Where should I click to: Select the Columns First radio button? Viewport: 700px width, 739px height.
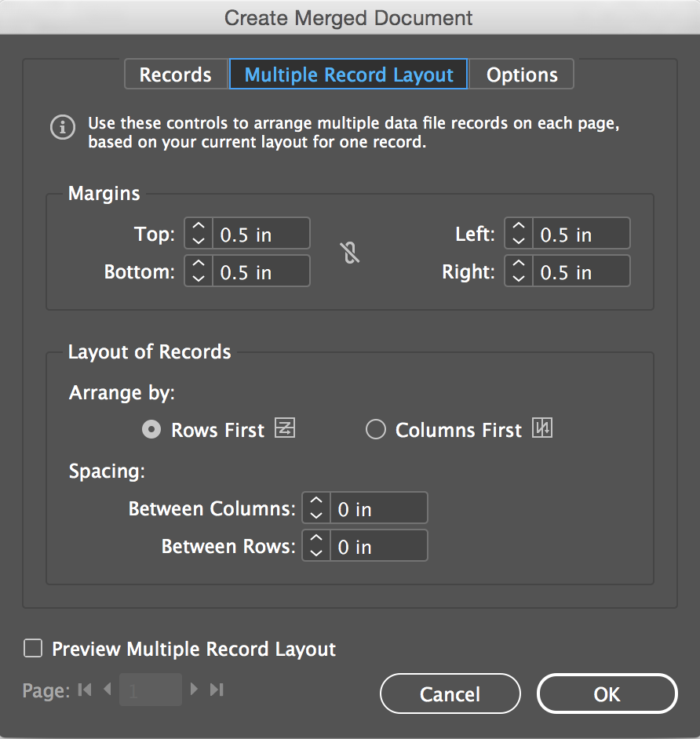coord(376,430)
